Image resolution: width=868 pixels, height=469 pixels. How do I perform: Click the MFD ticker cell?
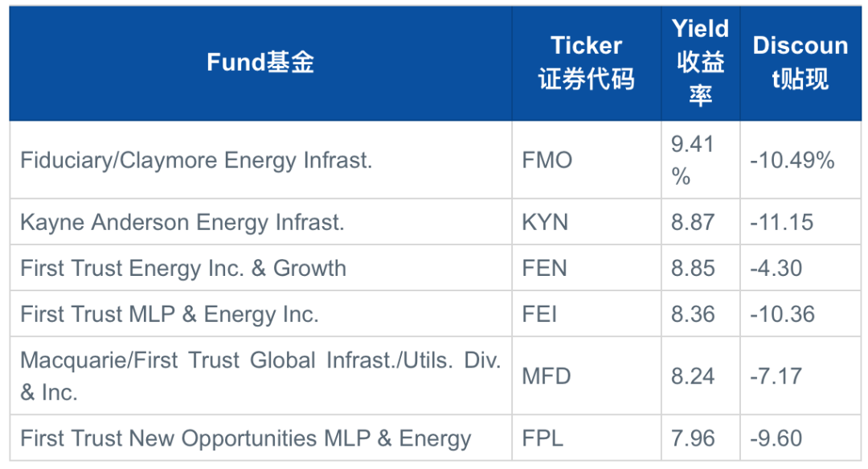click(x=587, y=376)
